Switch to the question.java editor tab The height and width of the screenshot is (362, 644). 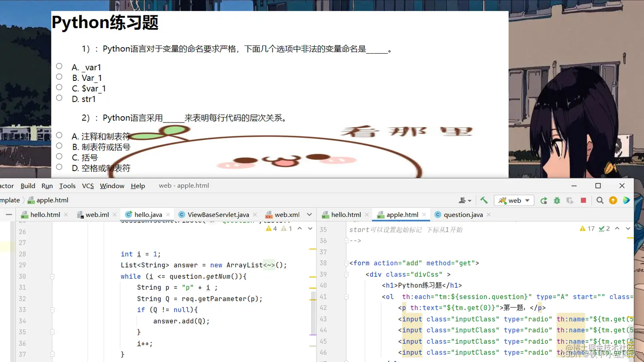(464, 215)
